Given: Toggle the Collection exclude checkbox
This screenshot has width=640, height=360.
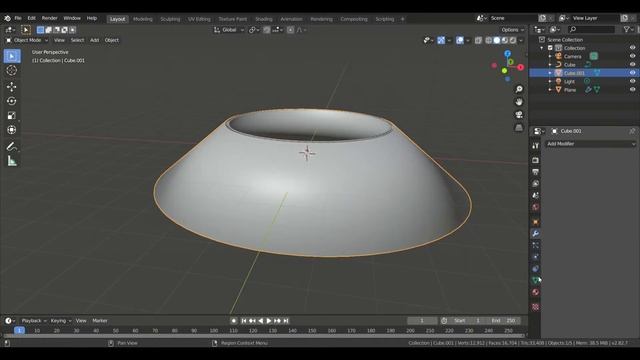Looking at the screenshot, I should [x=550, y=48].
